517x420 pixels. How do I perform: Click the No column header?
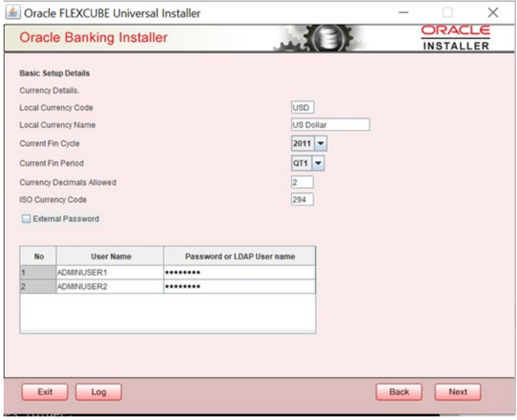38,256
